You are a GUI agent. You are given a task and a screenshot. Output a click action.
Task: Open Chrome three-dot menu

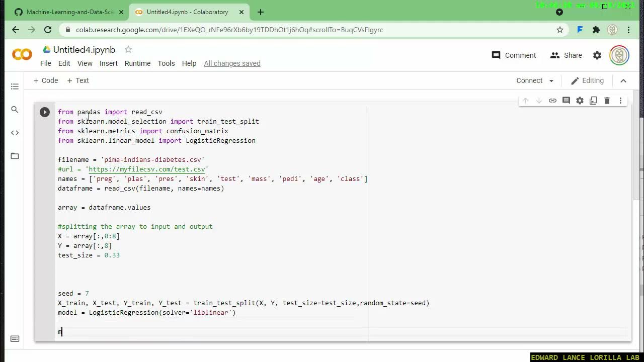coord(628,30)
